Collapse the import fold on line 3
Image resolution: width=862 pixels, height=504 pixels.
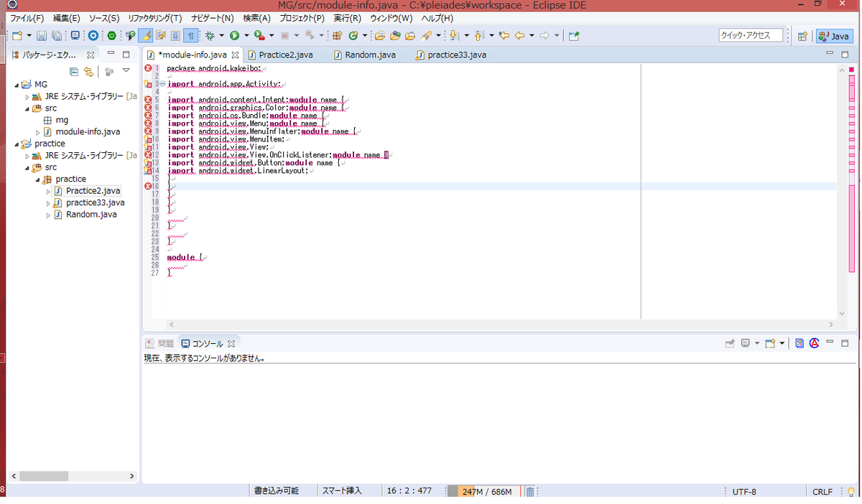pyautogui.click(x=162, y=84)
